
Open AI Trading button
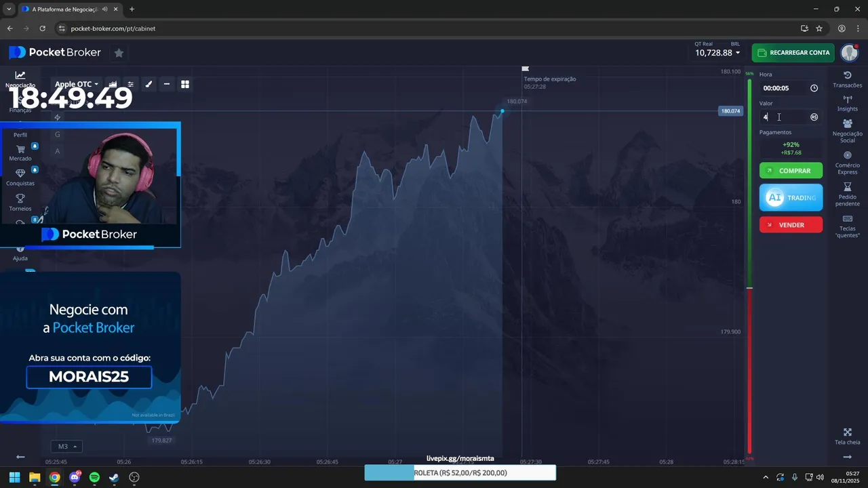791,197
